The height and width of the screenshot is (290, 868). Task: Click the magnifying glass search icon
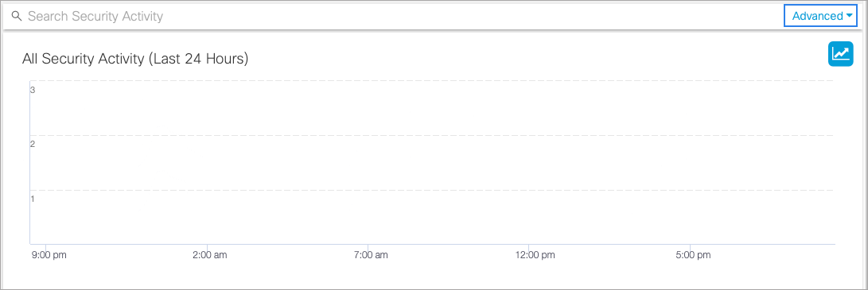coord(17,16)
